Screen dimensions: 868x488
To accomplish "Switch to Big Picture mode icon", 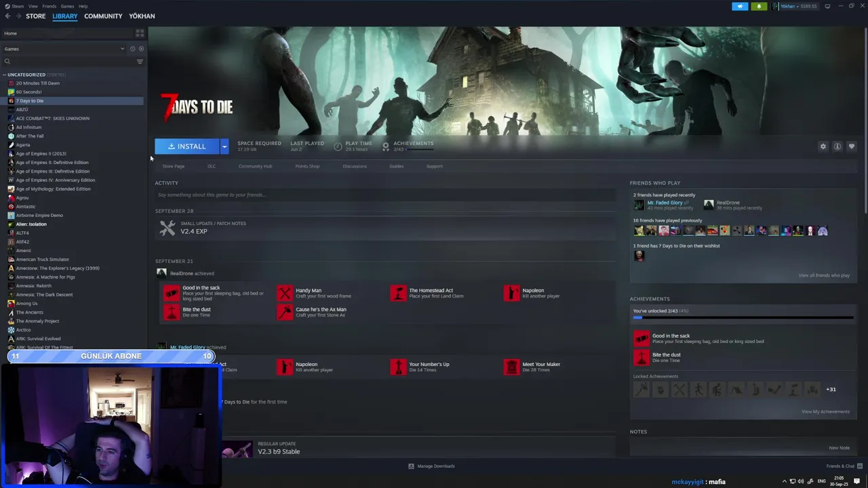I will coord(827,6).
